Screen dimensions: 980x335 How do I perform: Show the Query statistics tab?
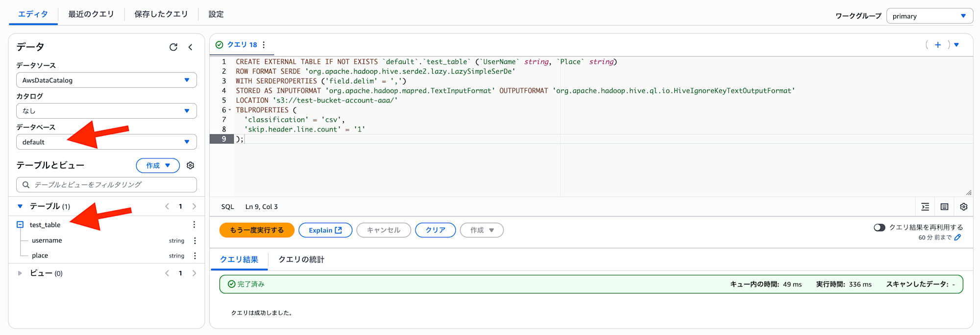pyautogui.click(x=301, y=259)
